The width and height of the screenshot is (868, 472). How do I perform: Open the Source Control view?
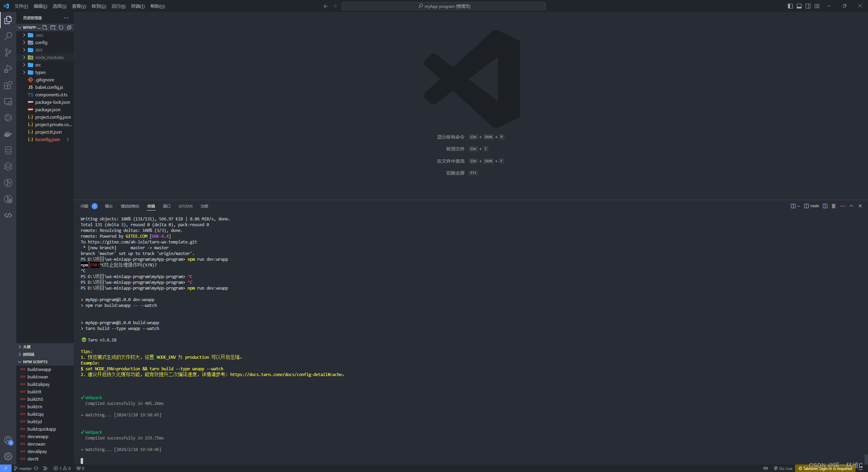pyautogui.click(x=8, y=53)
